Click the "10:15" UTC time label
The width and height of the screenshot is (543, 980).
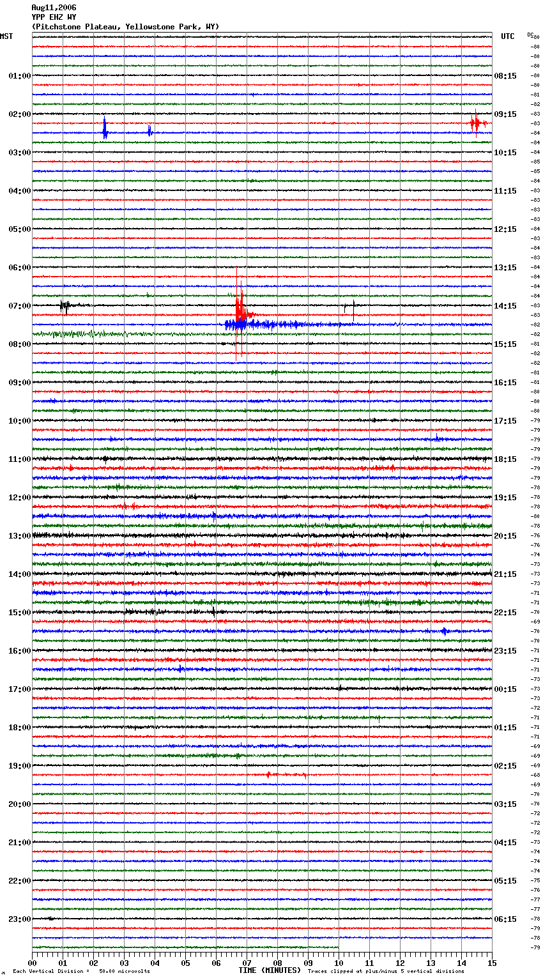pos(505,153)
